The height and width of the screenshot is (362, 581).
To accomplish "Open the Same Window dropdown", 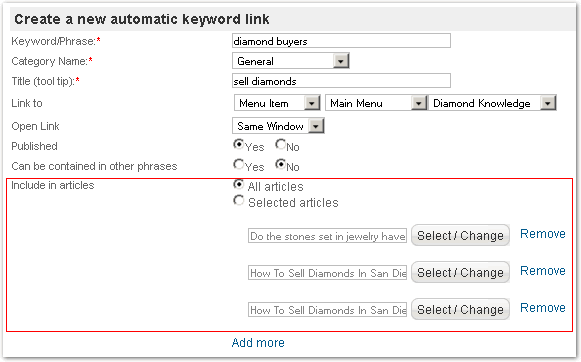I will tap(278, 126).
